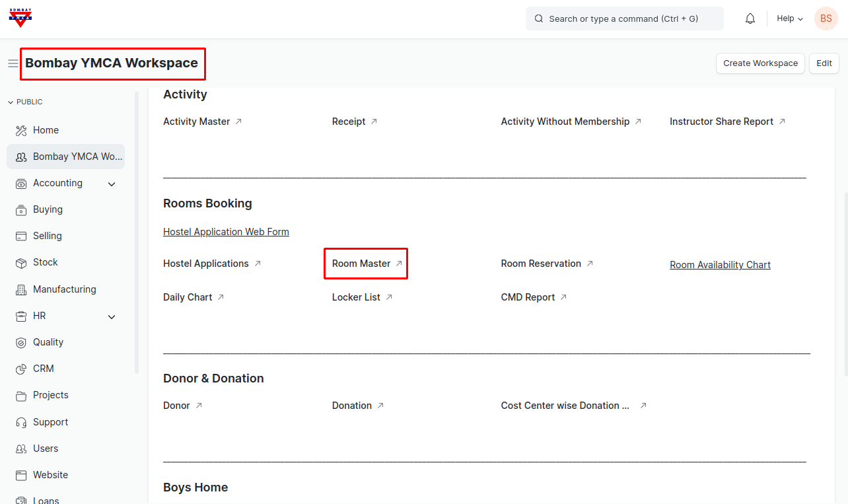Click the Buying bag icon in sidebar
Screen dimensions: 848x504
(21, 209)
